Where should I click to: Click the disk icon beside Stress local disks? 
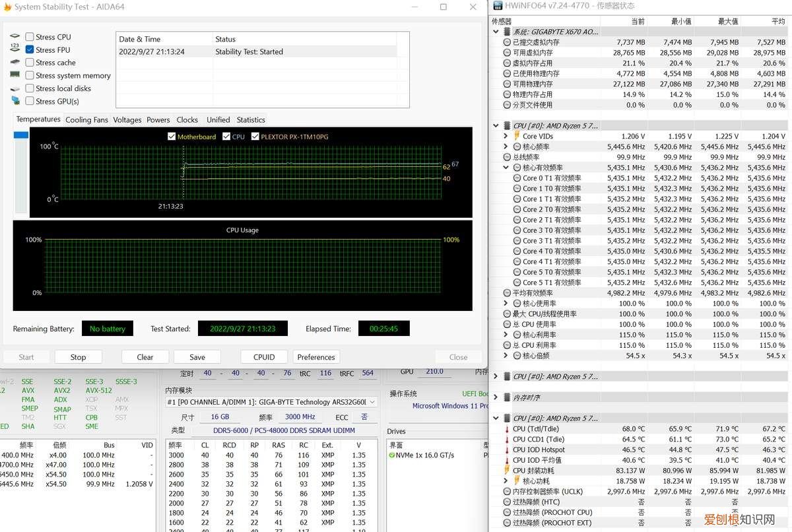coord(15,88)
